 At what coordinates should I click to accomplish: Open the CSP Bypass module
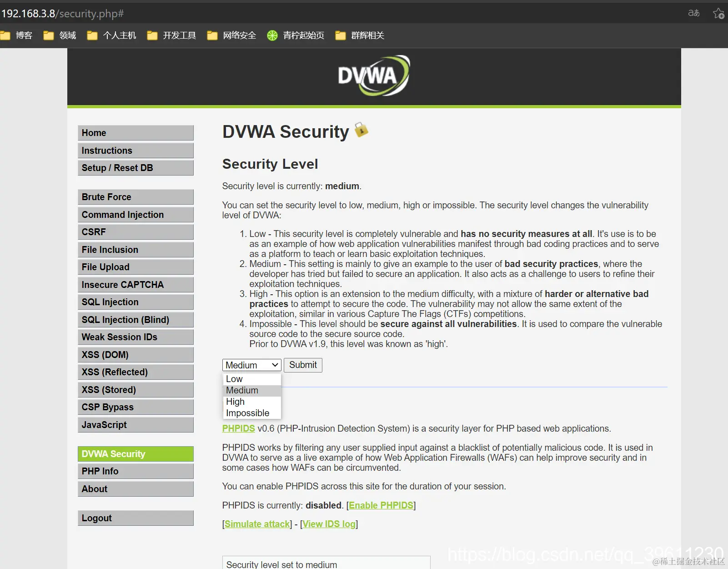136,407
